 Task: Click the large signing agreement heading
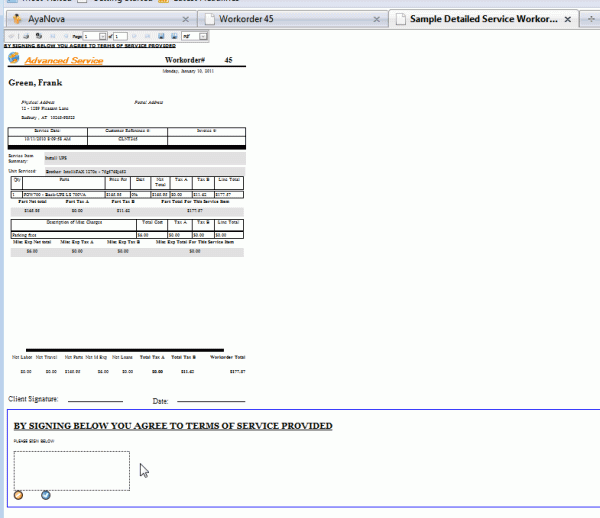pos(173,426)
